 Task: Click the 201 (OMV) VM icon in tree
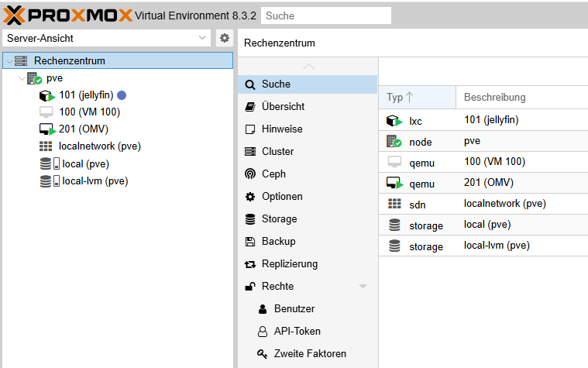pyautogui.click(x=46, y=129)
